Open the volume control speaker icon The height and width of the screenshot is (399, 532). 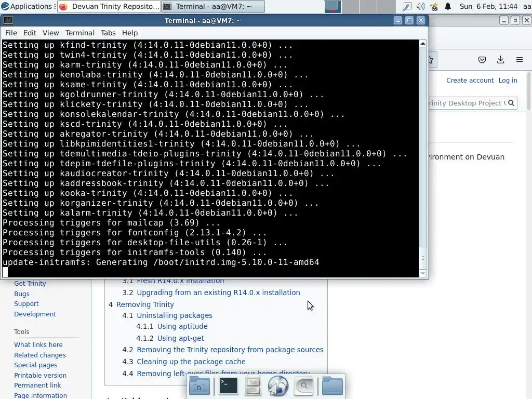[420, 6]
